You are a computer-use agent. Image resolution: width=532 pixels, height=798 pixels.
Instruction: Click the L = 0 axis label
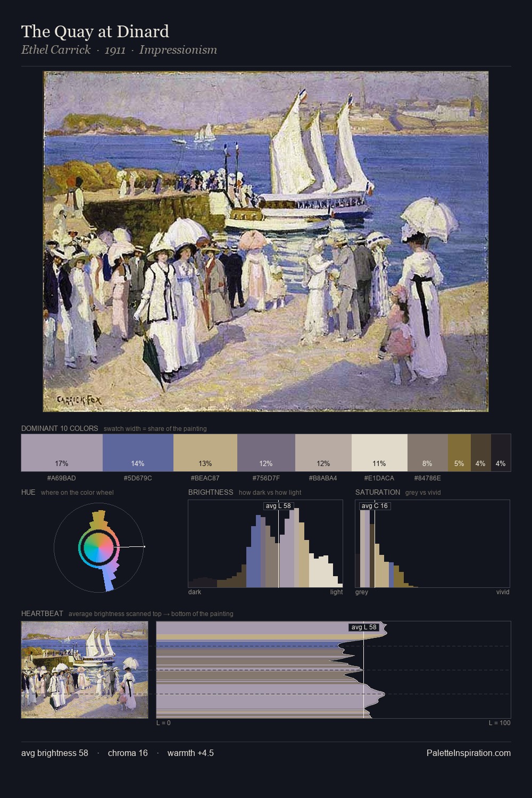163,723
